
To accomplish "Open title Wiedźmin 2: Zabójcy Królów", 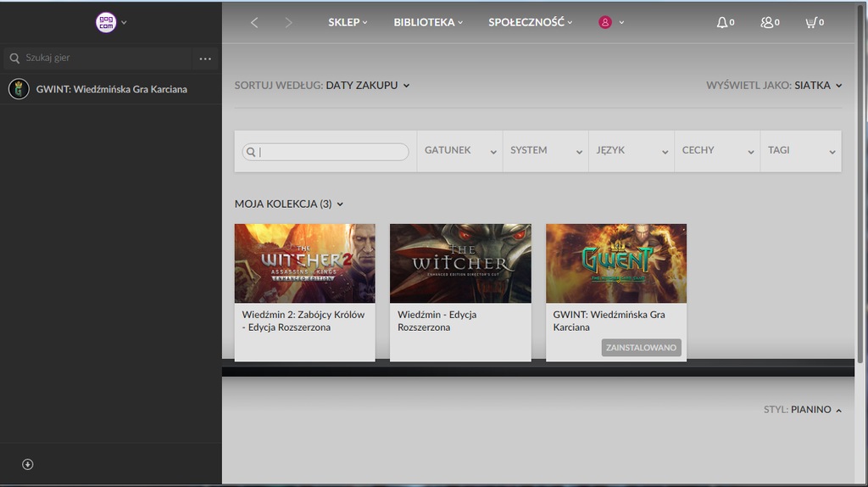I will click(303, 321).
